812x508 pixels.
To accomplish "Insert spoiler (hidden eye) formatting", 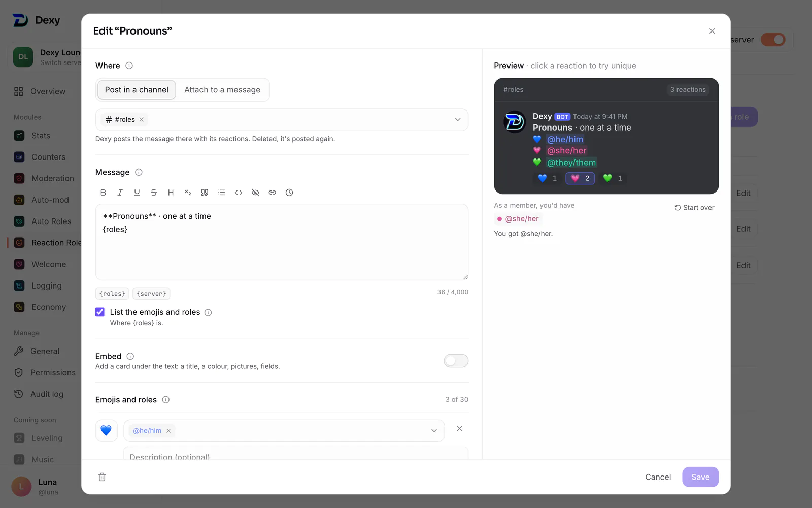I will (255, 193).
